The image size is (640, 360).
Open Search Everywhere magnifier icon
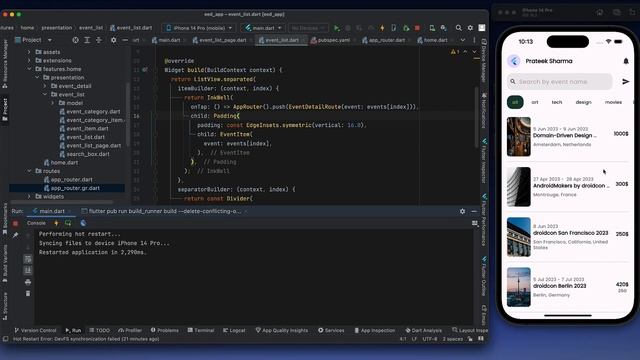[459, 28]
